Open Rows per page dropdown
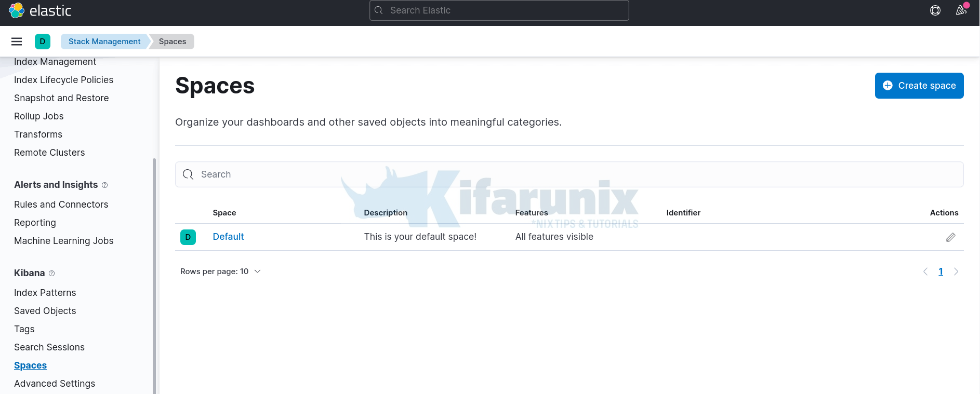The height and width of the screenshot is (394, 980). (x=220, y=271)
